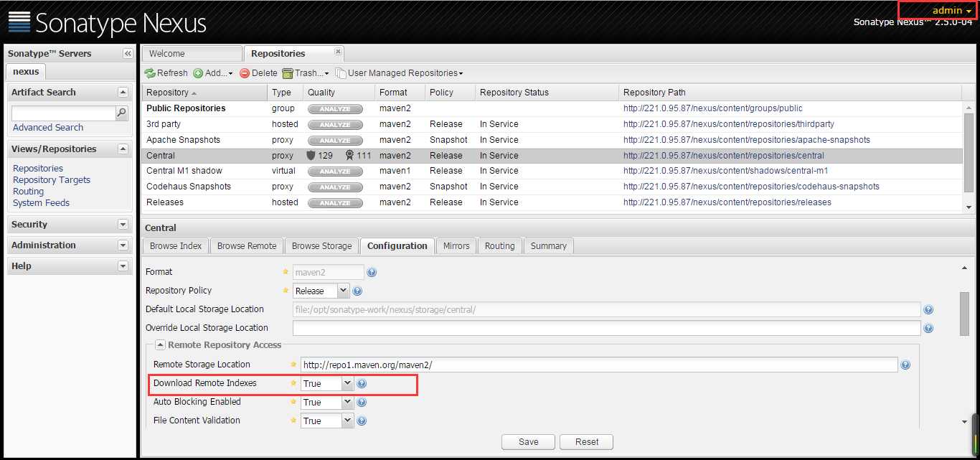Open the Routing tab for Central
Image resolution: width=980 pixels, height=460 pixels.
pos(499,246)
